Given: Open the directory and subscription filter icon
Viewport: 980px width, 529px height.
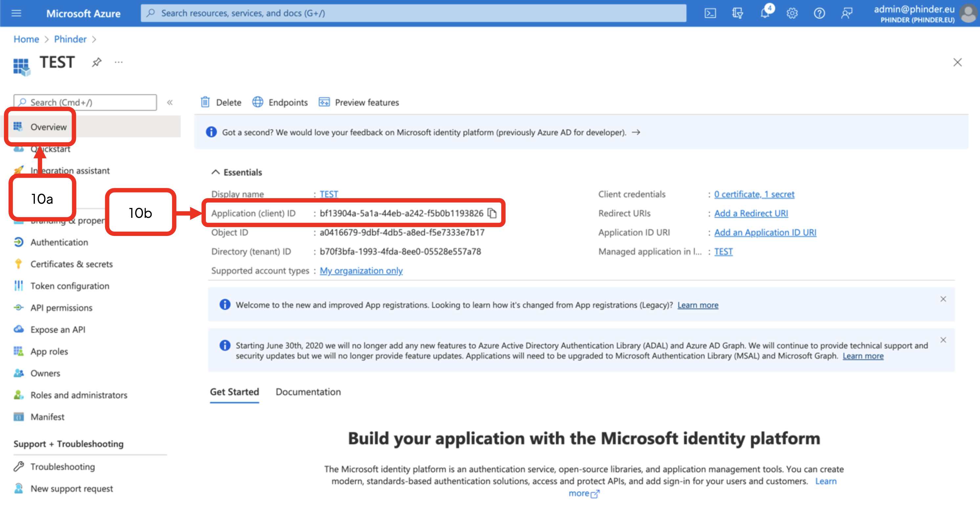Looking at the screenshot, I should coord(737,13).
